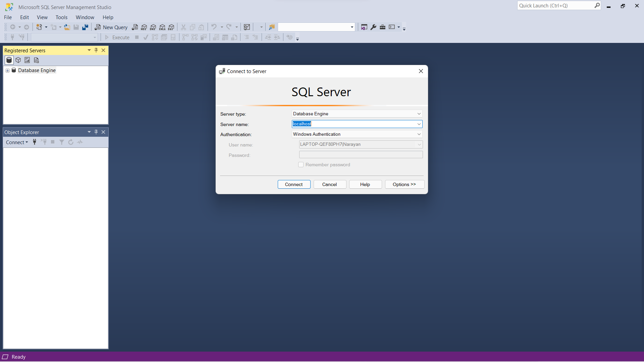
Task: Toggle the Remember password checkbox
Action: coord(301,165)
